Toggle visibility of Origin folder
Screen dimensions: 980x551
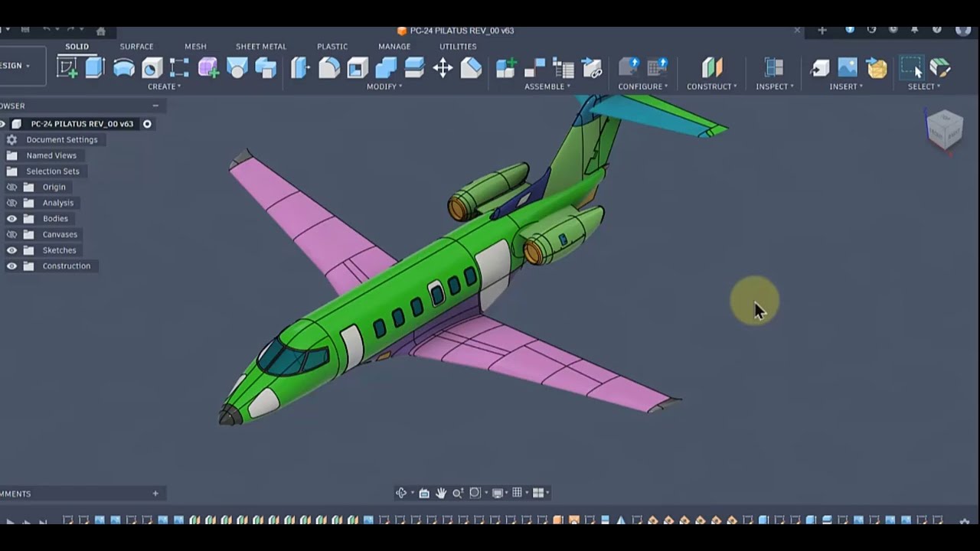[x=11, y=187]
